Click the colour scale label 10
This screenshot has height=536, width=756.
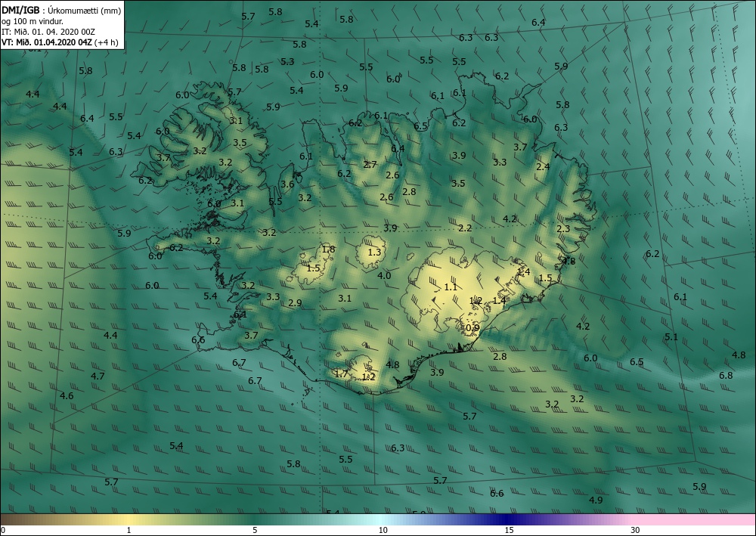[383, 530]
